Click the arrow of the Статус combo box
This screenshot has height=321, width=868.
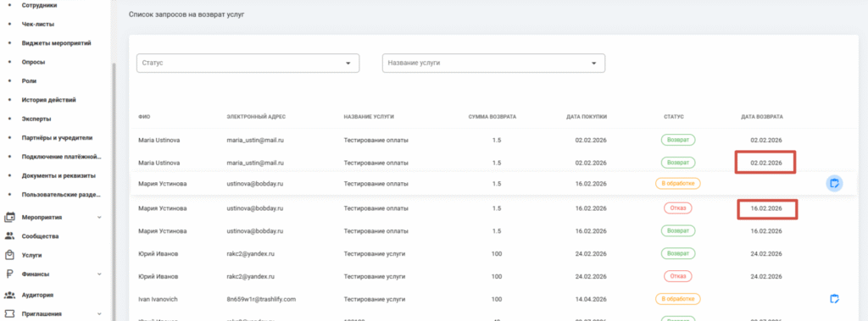coord(348,63)
